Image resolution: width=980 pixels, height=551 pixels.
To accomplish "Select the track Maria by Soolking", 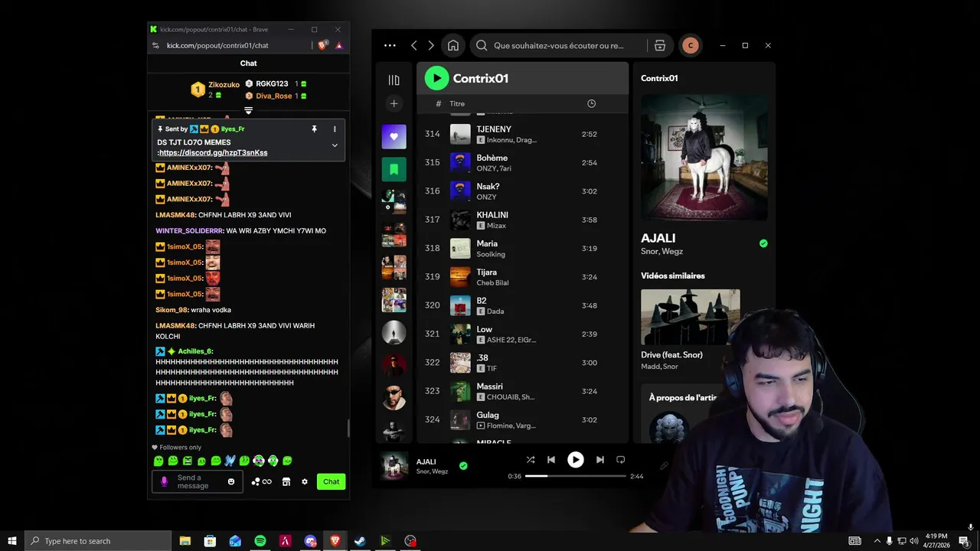I will click(x=522, y=248).
